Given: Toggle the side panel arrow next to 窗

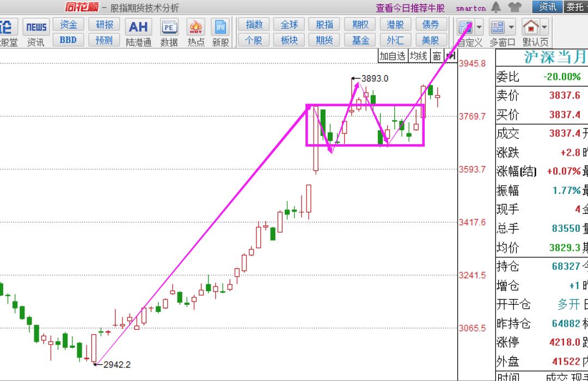Looking at the screenshot, I should (450, 56).
